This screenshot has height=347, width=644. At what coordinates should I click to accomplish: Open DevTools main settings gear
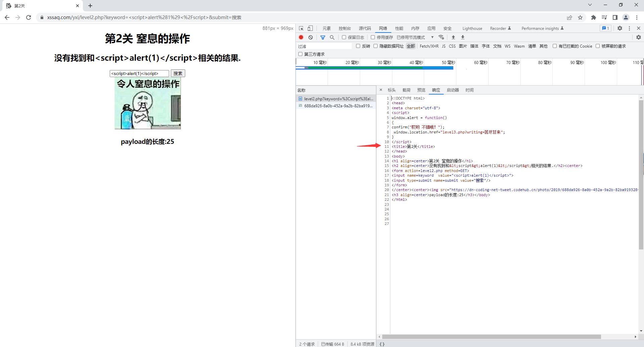(620, 28)
